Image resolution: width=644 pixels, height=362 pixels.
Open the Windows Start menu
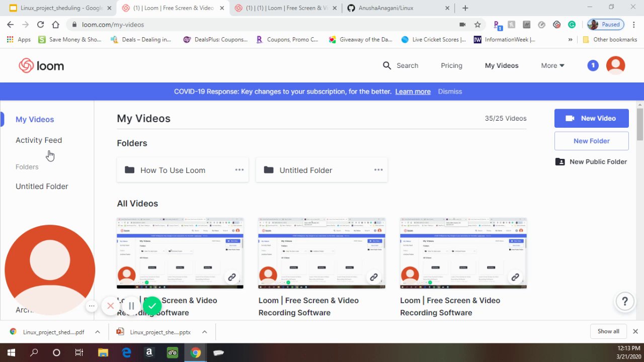click(11, 352)
